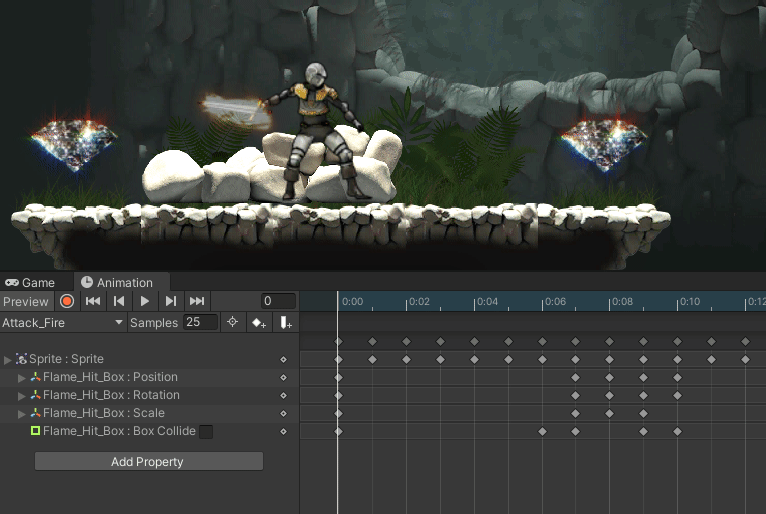Select summary-row keyframe at 0:02

coord(406,342)
